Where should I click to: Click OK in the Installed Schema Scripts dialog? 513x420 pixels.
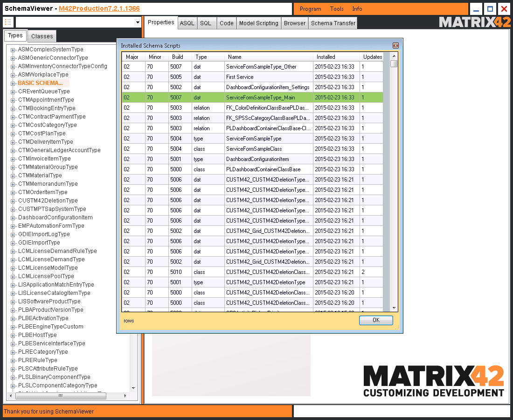[376, 320]
